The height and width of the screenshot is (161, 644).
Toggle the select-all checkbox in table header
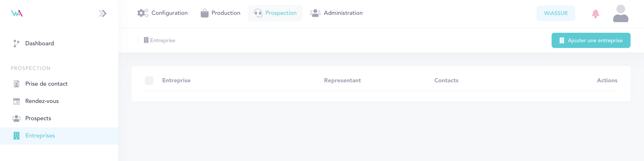(x=149, y=81)
